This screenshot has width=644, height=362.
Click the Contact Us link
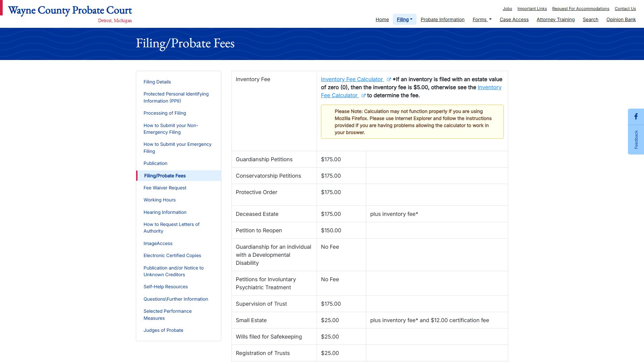[625, 9]
